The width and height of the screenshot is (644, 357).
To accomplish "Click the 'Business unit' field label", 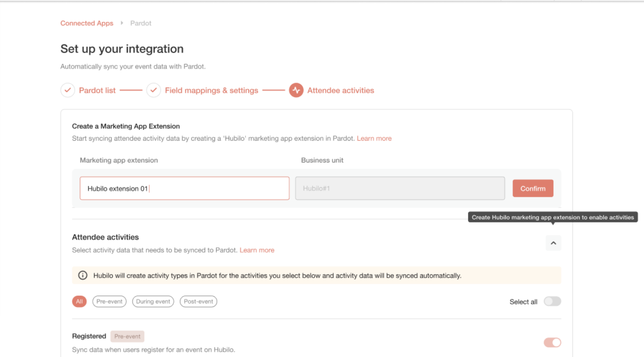I will (x=322, y=160).
